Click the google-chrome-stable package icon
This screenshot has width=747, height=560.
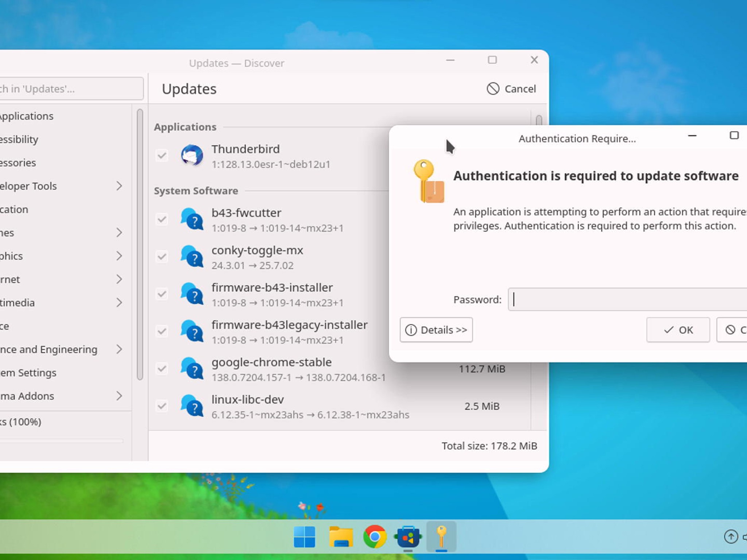click(193, 369)
